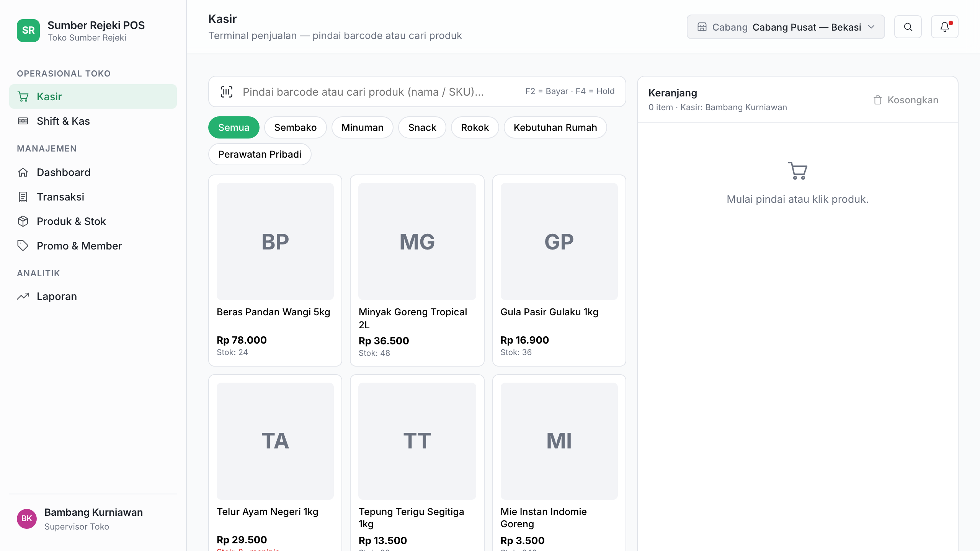Add Tepung Terigu Segitiga via TT thumbnail
This screenshot has height=551, width=980.
[x=417, y=441]
